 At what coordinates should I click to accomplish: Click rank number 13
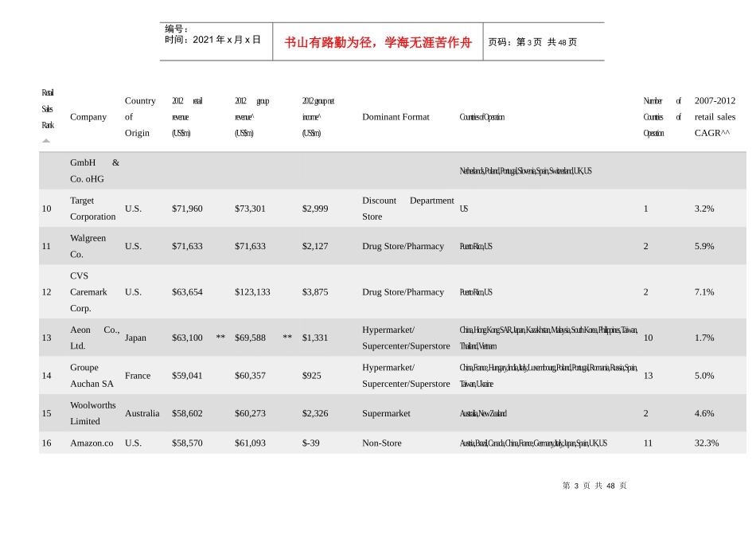coord(46,338)
